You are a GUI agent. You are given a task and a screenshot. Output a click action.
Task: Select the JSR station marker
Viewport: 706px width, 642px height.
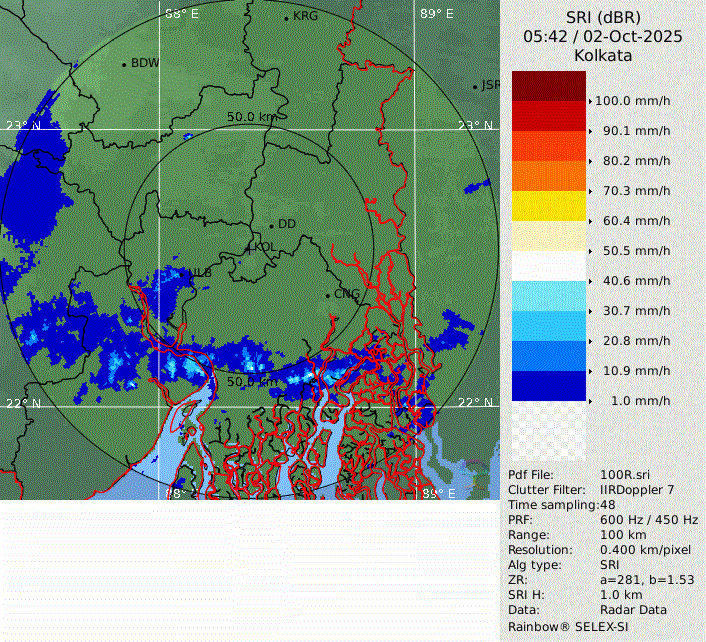click(476, 87)
